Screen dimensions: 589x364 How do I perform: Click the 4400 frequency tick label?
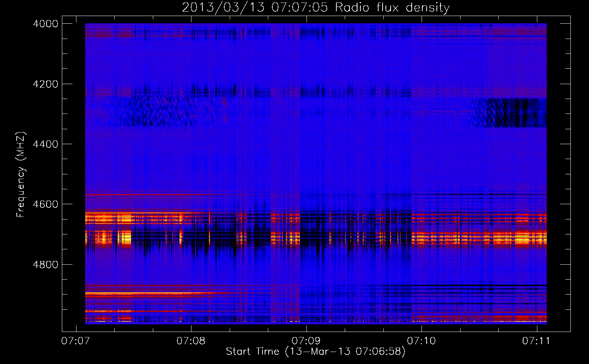pos(46,144)
